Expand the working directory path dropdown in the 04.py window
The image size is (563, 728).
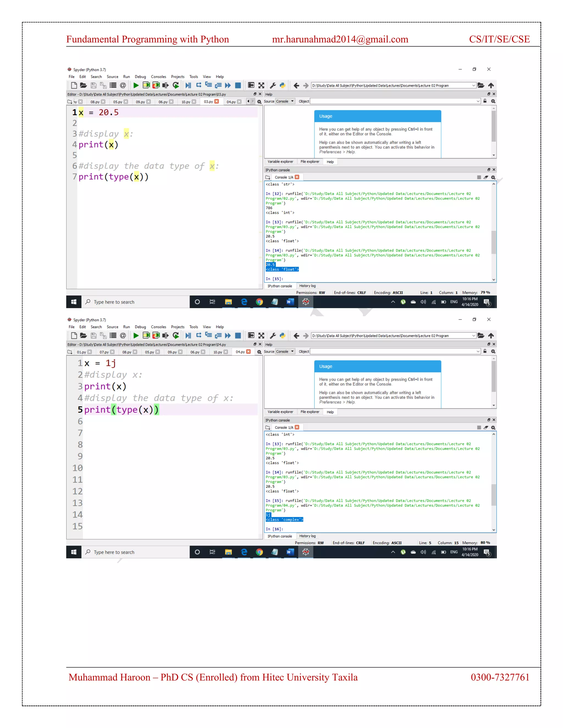coord(473,336)
